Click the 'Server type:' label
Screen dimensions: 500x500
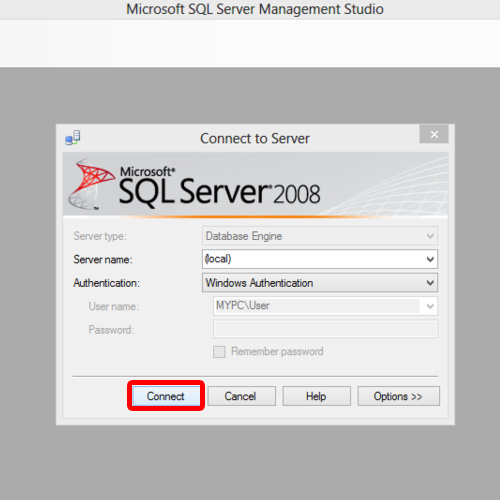click(100, 236)
